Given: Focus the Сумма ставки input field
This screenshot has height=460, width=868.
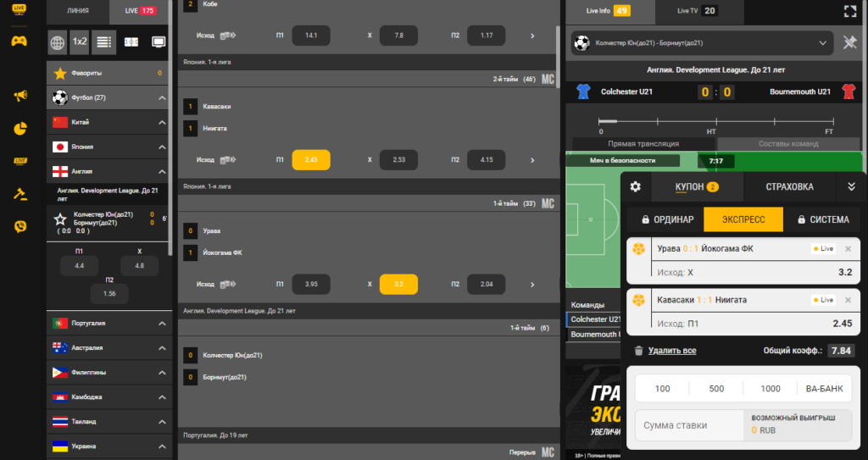Looking at the screenshot, I should (x=690, y=425).
